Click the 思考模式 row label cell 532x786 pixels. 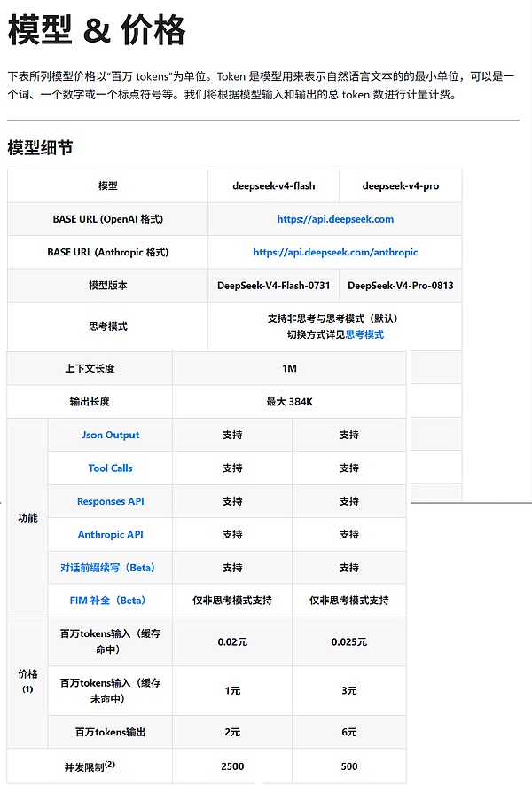(x=107, y=326)
